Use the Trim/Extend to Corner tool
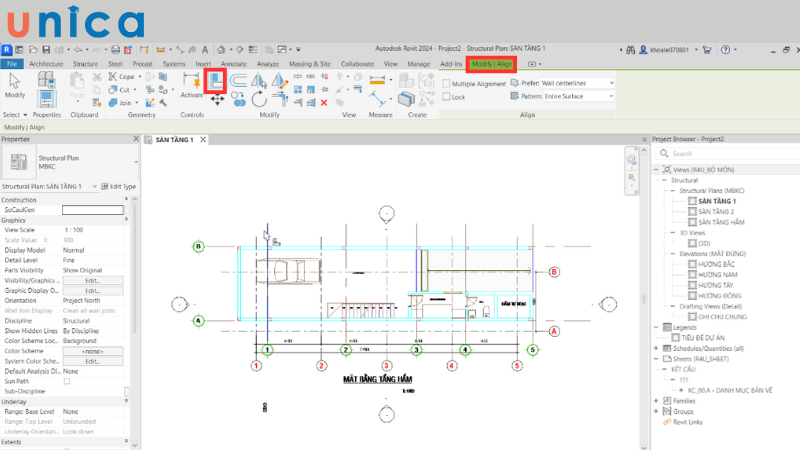This screenshot has width=800, height=450. [280, 99]
